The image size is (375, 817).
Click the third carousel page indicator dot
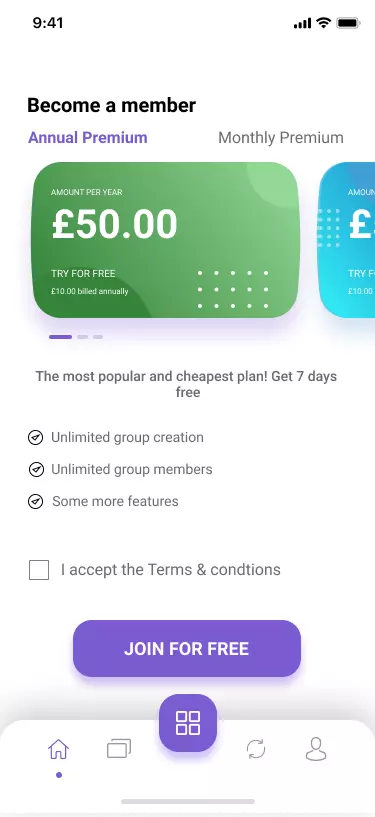(x=98, y=337)
